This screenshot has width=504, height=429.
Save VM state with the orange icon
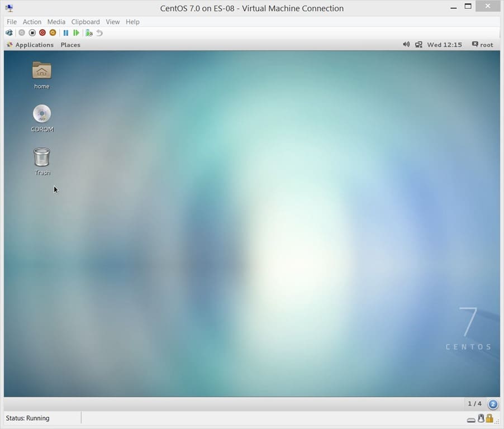pos(53,33)
